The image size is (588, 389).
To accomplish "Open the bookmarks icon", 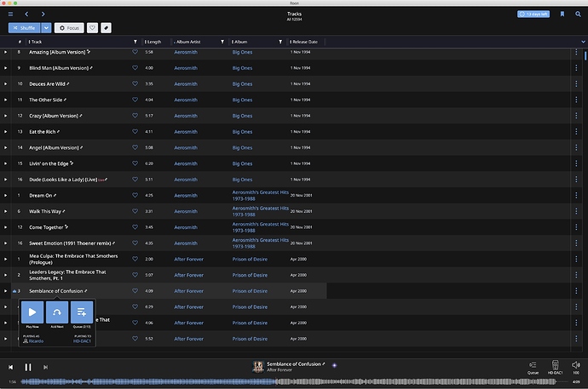I will point(562,14).
